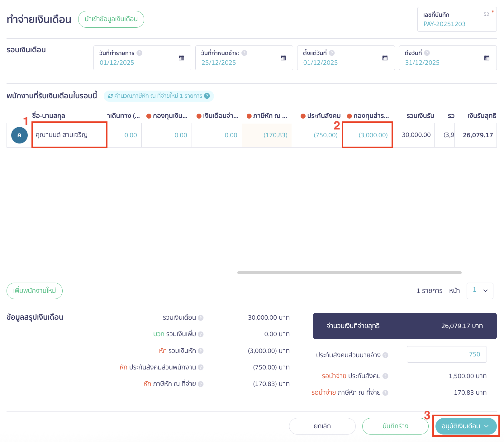Screen dimensions: 504x442
Task: Click เพิ่มพนักงานใหม่ to add employee
Action: [35, 291]
